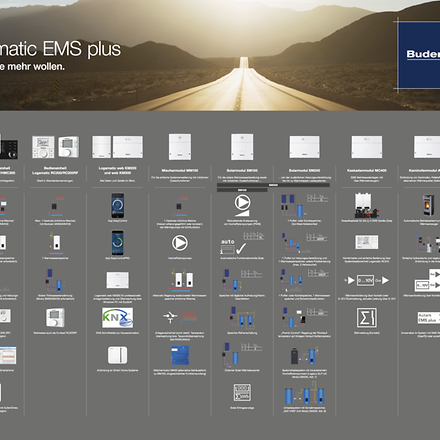
Task: Click the boiler cascade image under MC400
Action: (367, 205)
